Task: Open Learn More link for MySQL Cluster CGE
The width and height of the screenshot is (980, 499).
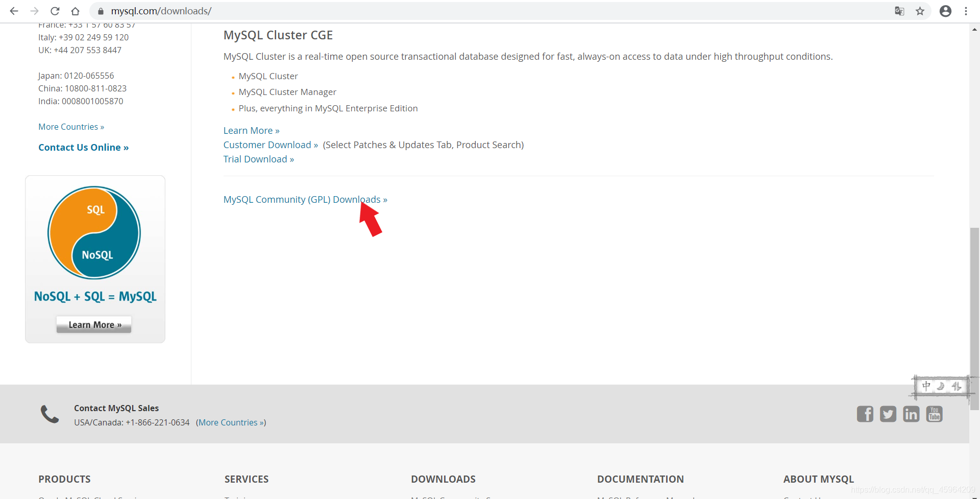Action: [x=252, y=131]
